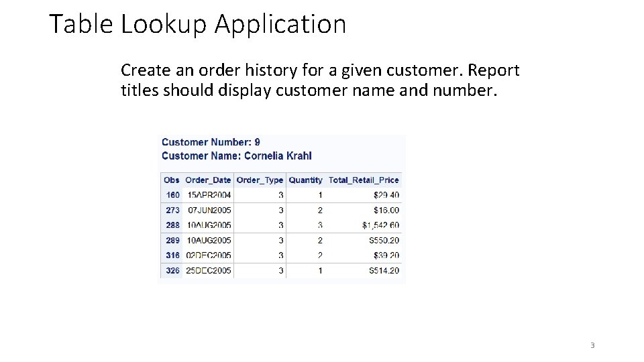Click the order date 02DEC2005
This screenshot has width=644, height=362.
point(208,255)
